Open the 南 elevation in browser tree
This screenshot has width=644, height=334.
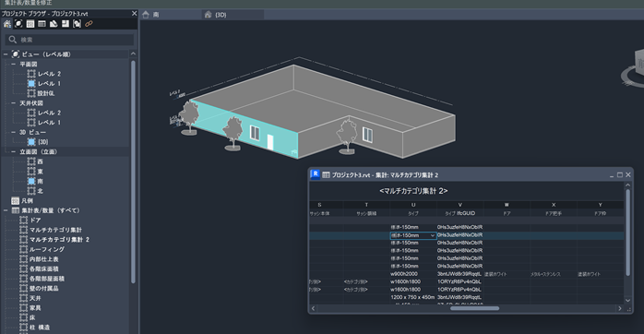[x=40, y=181]
